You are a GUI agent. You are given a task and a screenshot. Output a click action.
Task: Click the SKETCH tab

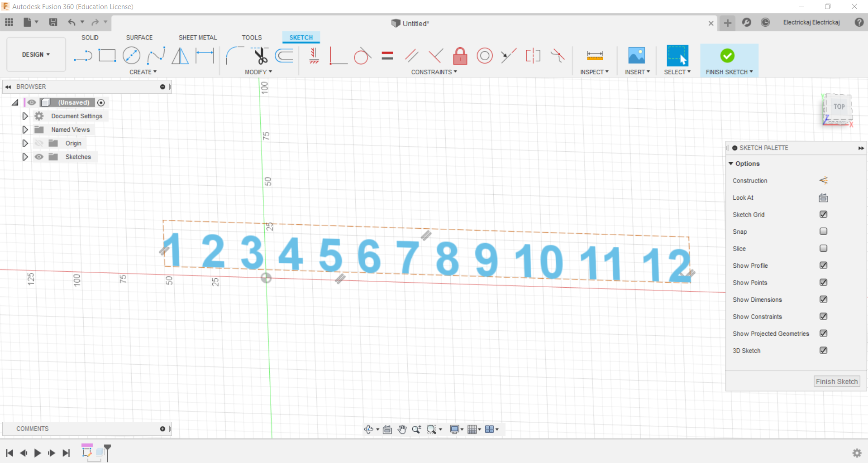(x=301, y=38)
